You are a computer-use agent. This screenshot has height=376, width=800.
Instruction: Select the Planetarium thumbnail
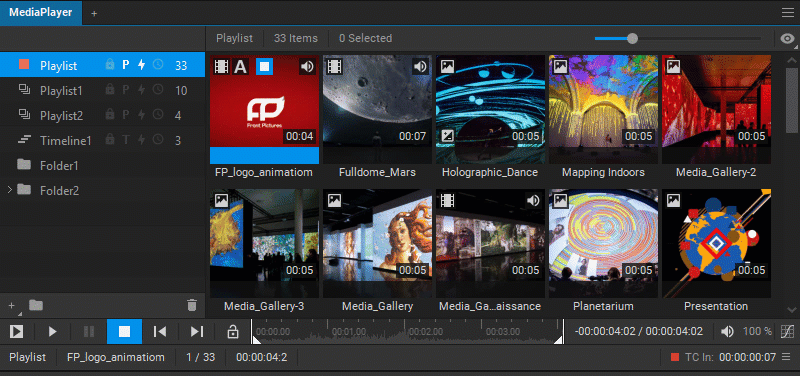pos(603,244)
